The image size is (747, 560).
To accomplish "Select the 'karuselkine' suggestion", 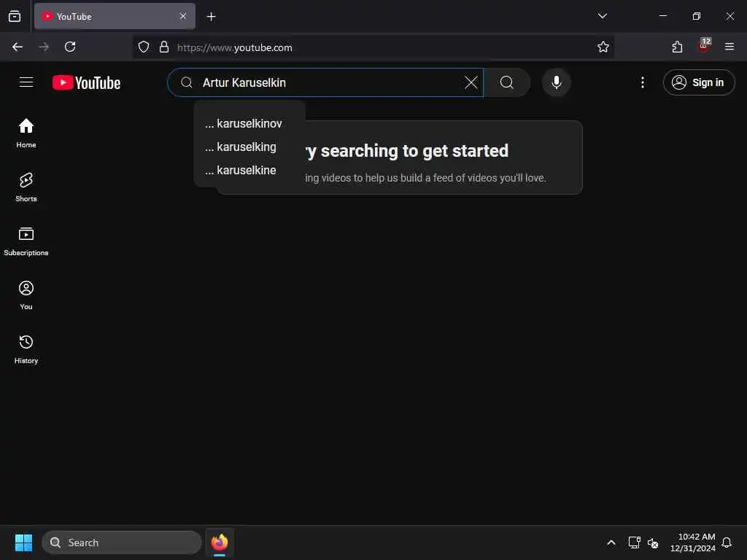I will coord(249,170).
